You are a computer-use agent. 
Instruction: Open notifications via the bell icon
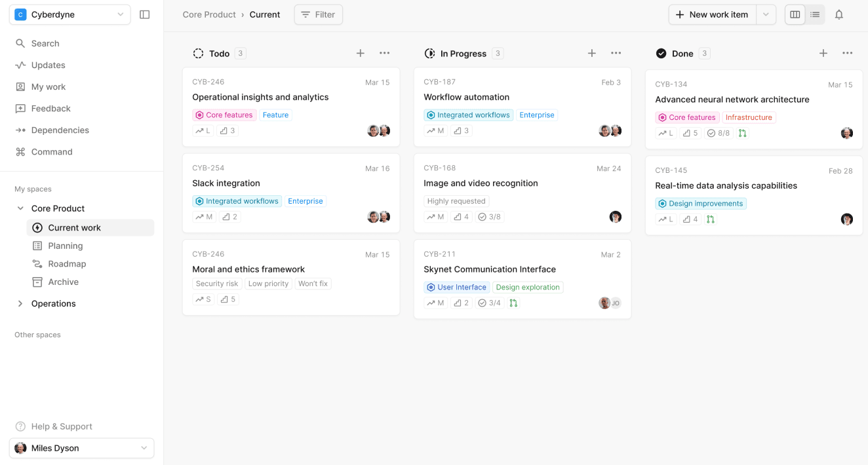pyautogui.click(x=838, y=14)
